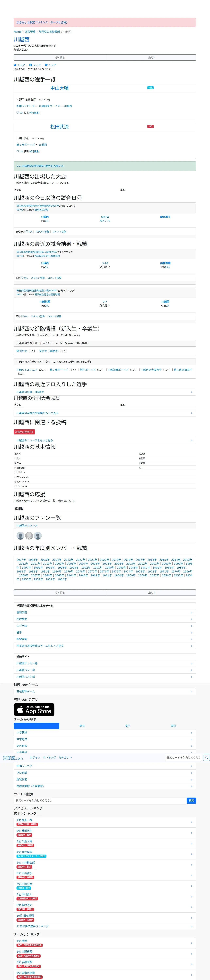Expand 川越西の全国大会成績をもっと見る chevron

click(x=192, y=413)
